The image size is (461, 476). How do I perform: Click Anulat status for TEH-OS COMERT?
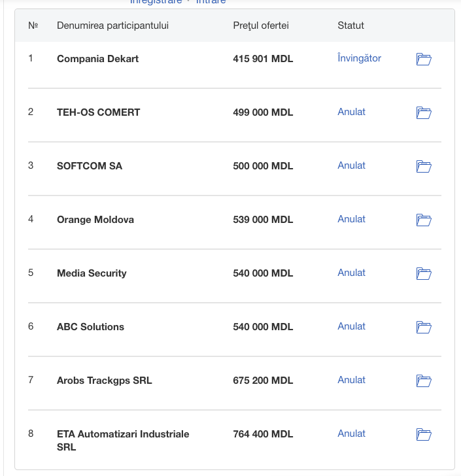pyautogui.click(x=351, y=112)
